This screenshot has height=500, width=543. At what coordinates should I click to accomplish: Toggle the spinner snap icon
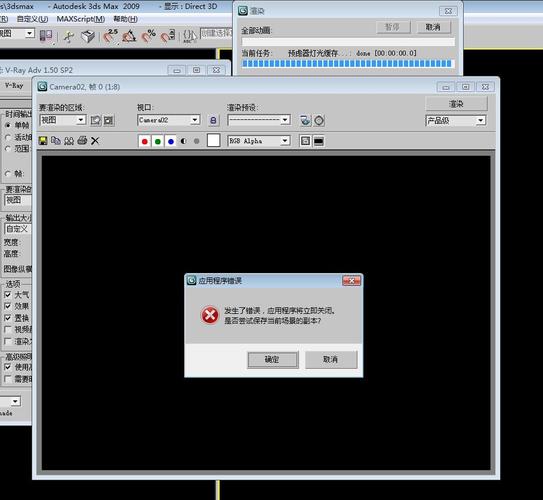pos(168,36)
